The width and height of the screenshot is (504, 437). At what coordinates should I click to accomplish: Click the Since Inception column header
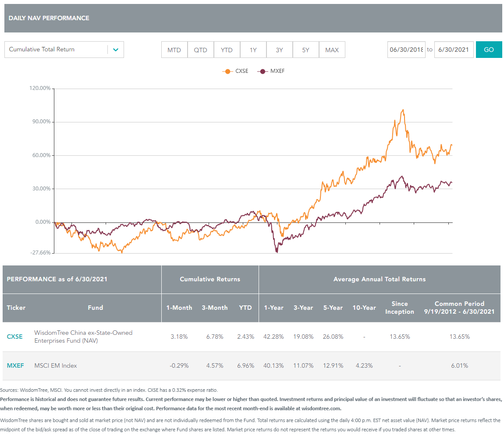click(x=400, y=308)
